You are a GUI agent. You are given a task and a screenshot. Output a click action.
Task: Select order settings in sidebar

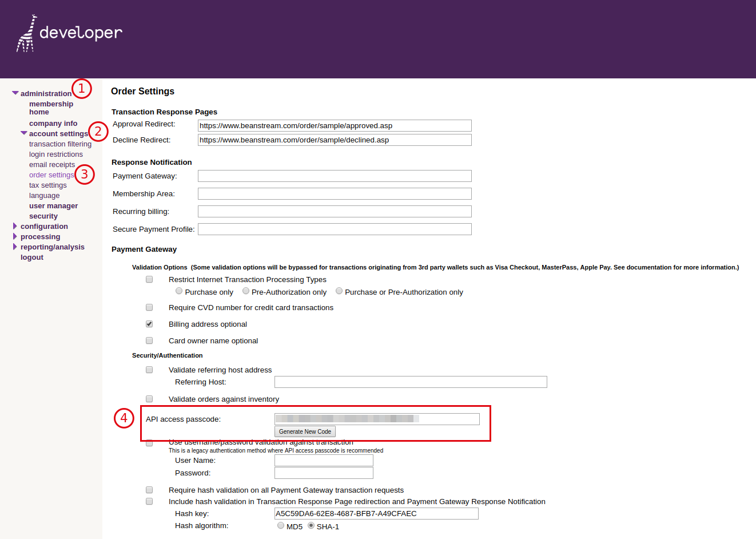point(51,175)
